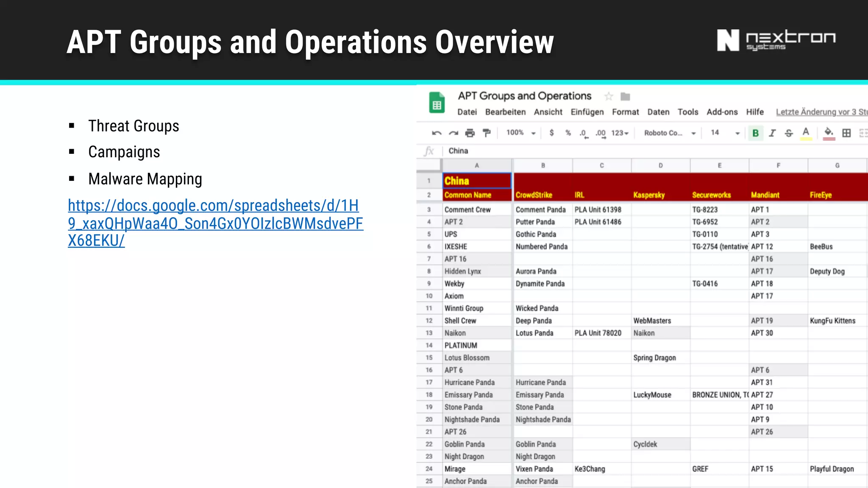Select column A header

click(x=477, y=166)
